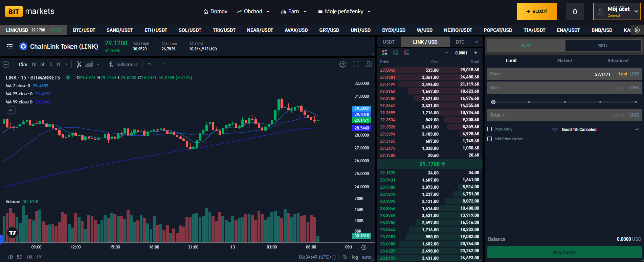
Task: Undo the last chart action
Action: (150, 64)
